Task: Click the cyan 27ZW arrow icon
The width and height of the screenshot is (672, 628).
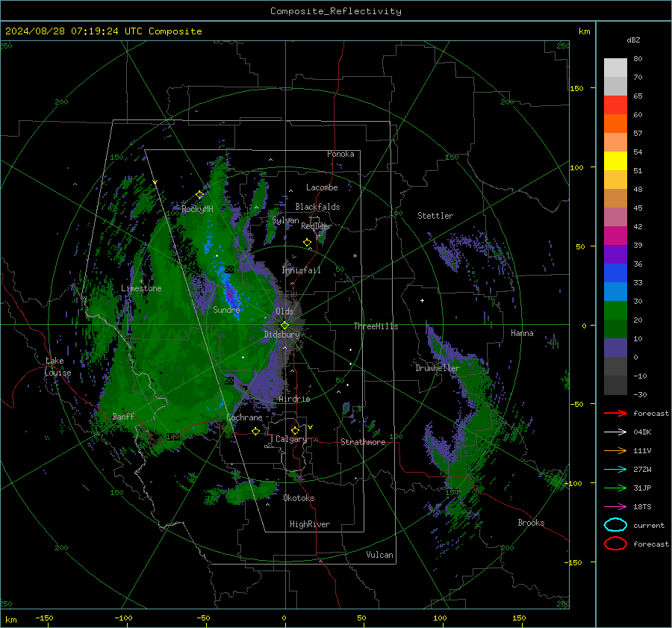Action: pos(615,470)
